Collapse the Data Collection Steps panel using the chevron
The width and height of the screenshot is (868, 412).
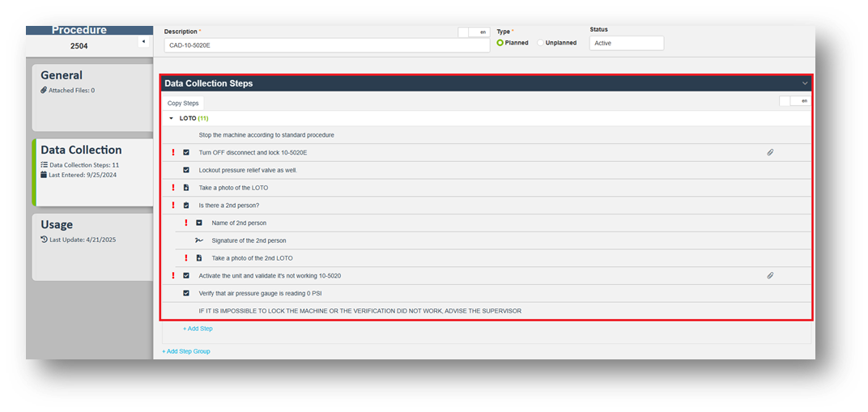[805, 83]
